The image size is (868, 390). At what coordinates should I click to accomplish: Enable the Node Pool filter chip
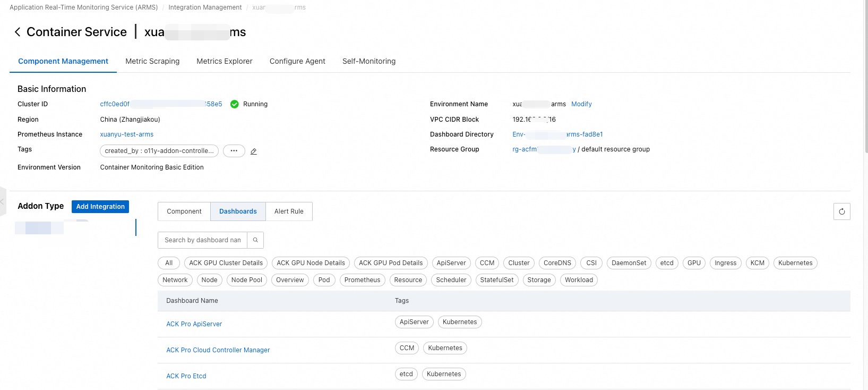point(246,280)
